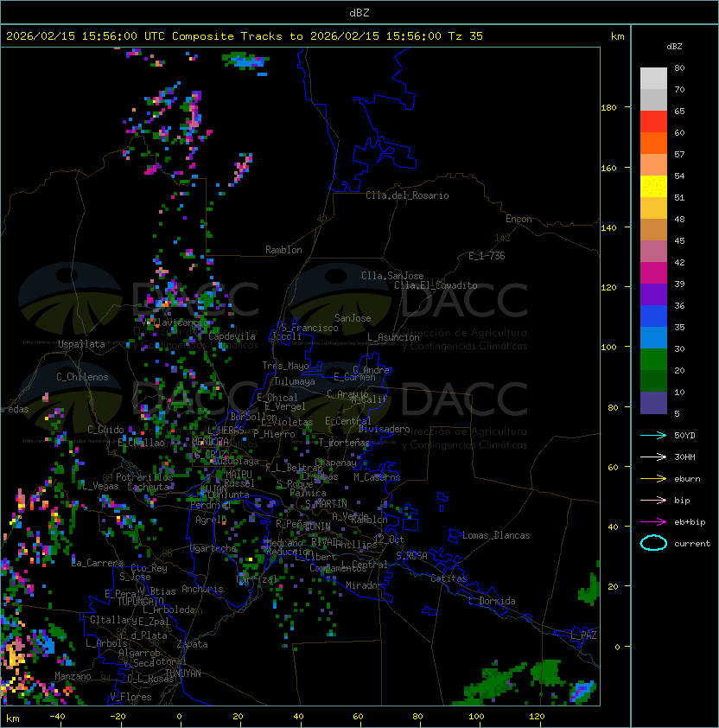Select the red 60-65 dBZ swatch
719x728 pixels.
tap(653, 121)
